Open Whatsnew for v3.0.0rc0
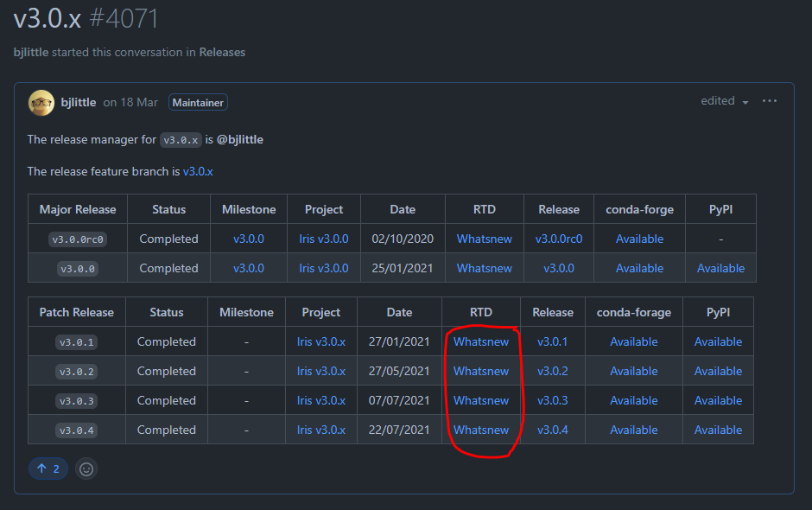The width and height of the screenshot is (812, 510). point(485,239)
